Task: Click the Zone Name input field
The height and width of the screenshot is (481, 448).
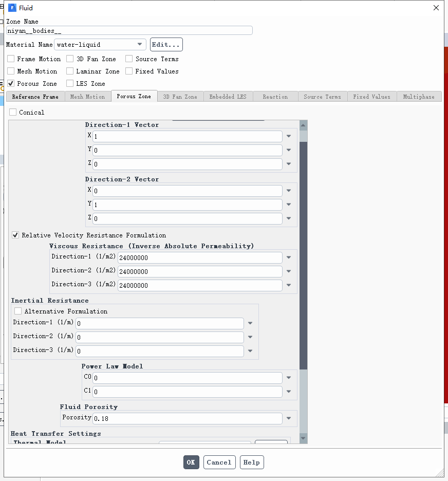Action: 129,31
